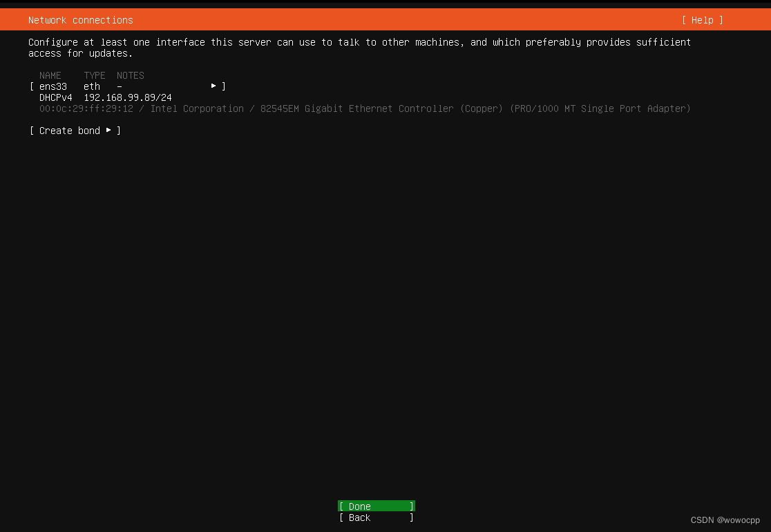The height and width of the screenshot is (532, 771).
Task: Click the MAC address 00:0c:29:ff:29:12 line
Action: pos(365,108)
